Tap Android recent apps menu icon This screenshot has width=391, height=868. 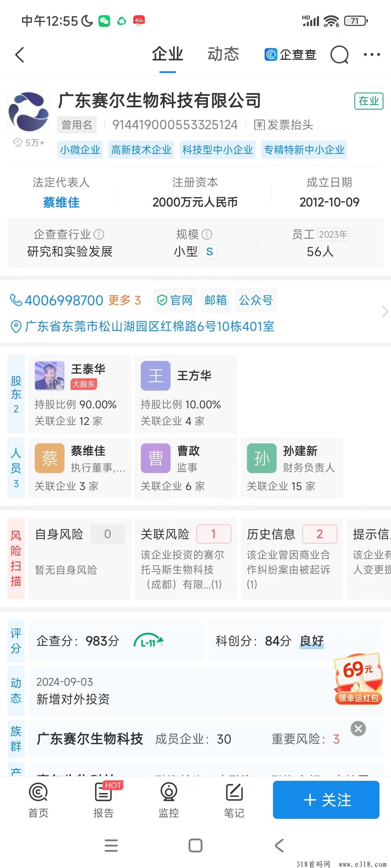(111, 846)
